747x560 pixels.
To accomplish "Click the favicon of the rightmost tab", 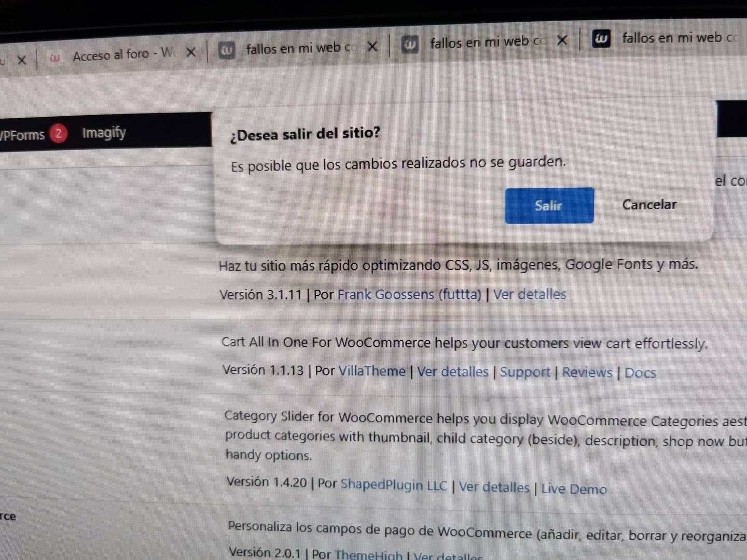I will point(601,39).
